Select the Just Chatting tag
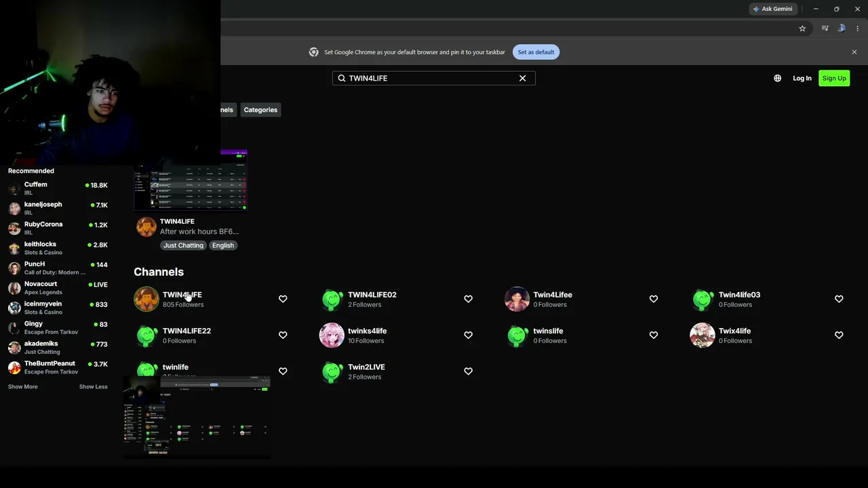The height and width of the screenshot is (488, 868). coord(183,245)
